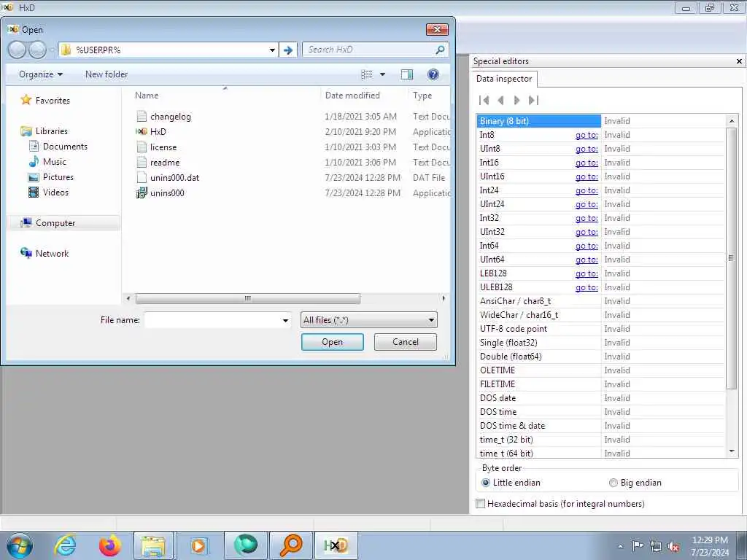
Task: Click the Forward navigation button in Open dialog
Action: (x=38, y=50)
